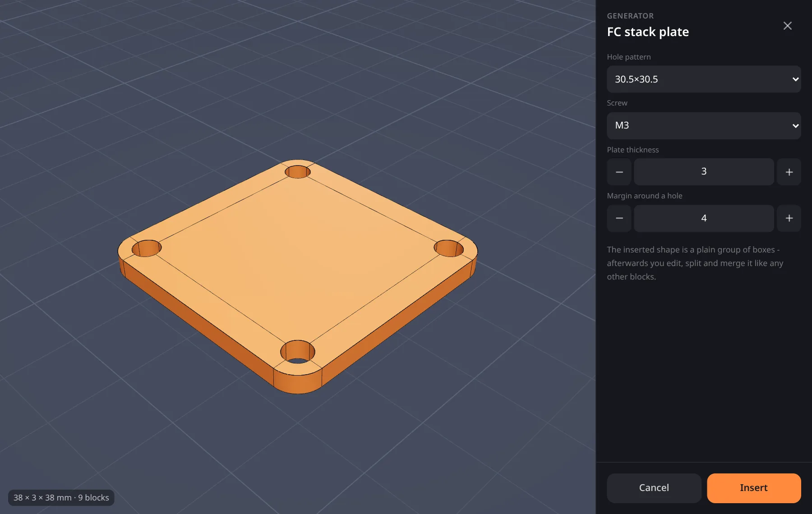Click the Margin around a hole value field

(x=704, y=218)
